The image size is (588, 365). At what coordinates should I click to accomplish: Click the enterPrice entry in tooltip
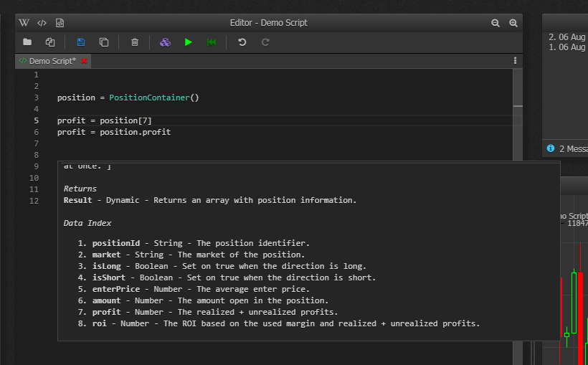click(x=194, y=289)
